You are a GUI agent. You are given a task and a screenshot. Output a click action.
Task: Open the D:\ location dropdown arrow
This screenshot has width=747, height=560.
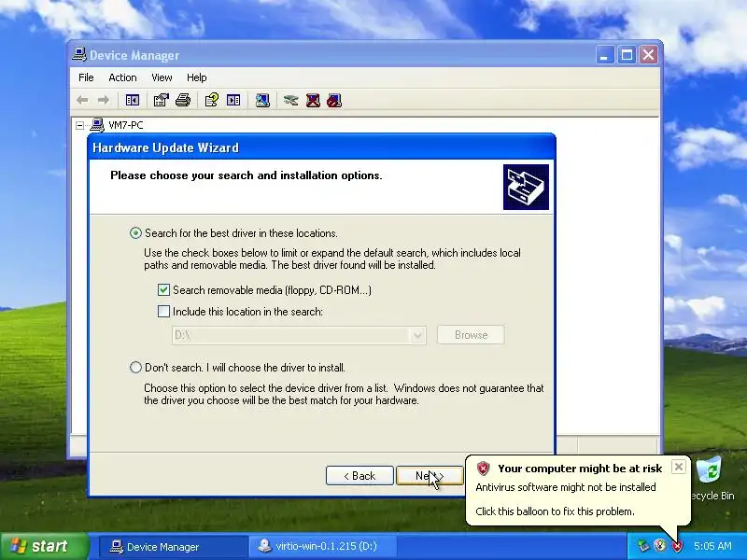pos(417,335)
